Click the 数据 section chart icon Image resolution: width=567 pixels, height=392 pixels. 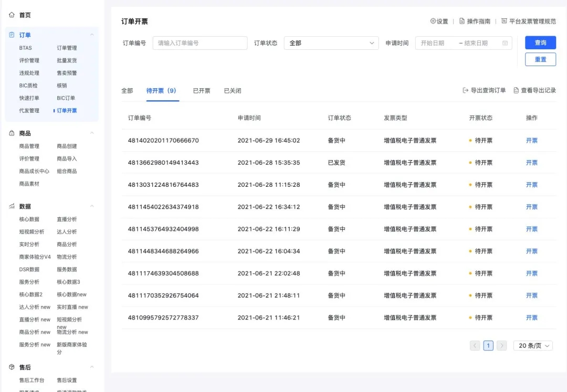point(12,206)
